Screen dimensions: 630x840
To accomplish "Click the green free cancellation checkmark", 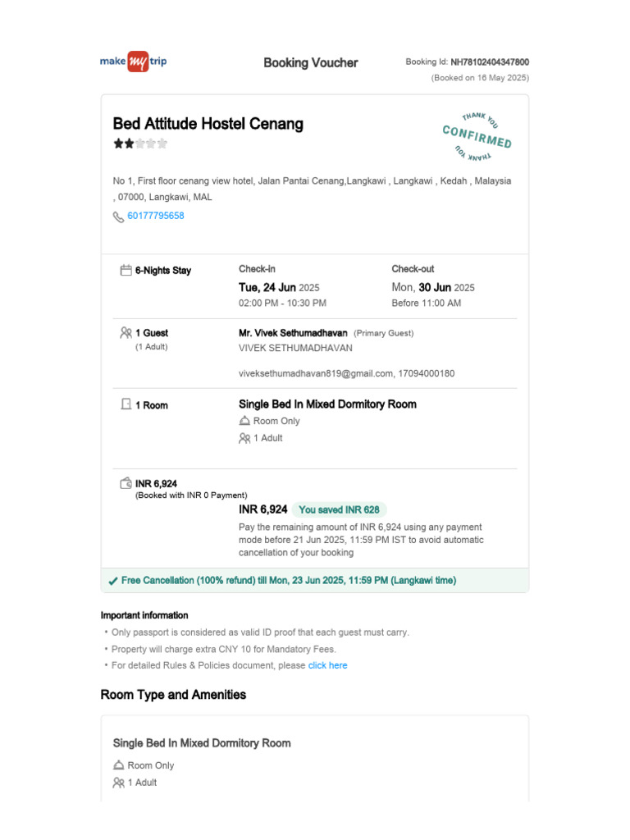I will [113, 581].
